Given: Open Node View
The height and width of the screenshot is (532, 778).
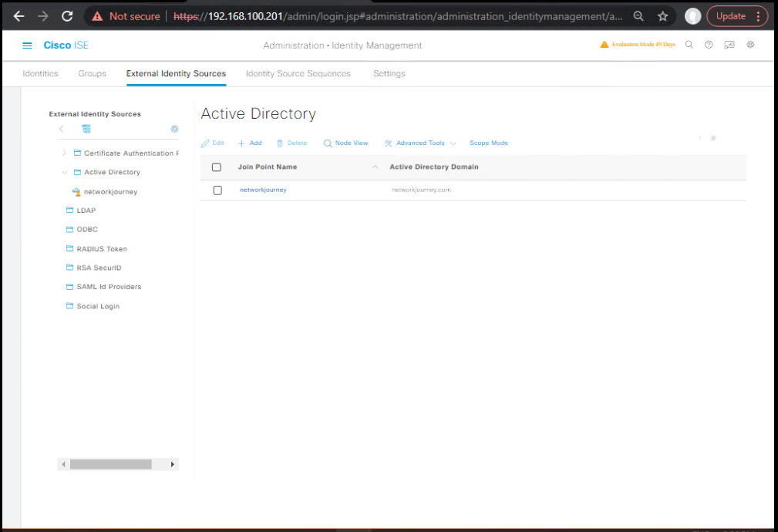Looking at the screenshot, I should point(346,143).
